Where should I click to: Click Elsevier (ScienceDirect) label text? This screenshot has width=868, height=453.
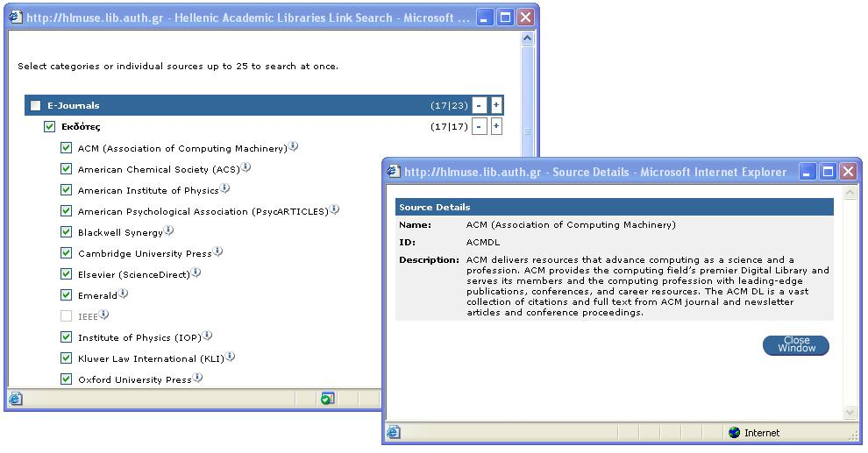coord(133,274)
